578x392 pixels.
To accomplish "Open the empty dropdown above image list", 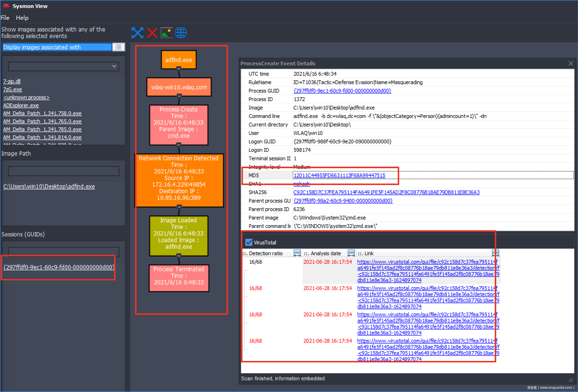I will coord(64,66).
